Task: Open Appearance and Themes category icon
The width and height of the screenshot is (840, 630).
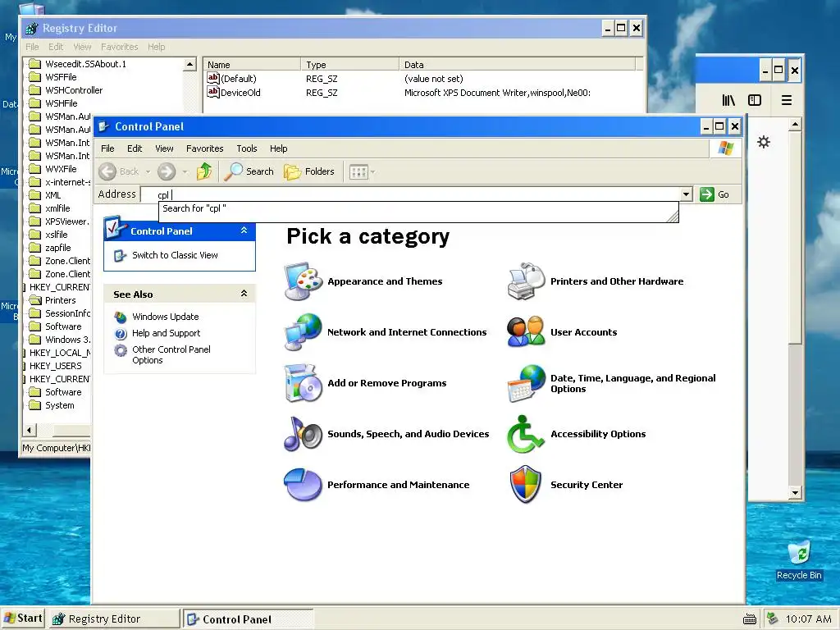Action: click(x=304, y=281)
